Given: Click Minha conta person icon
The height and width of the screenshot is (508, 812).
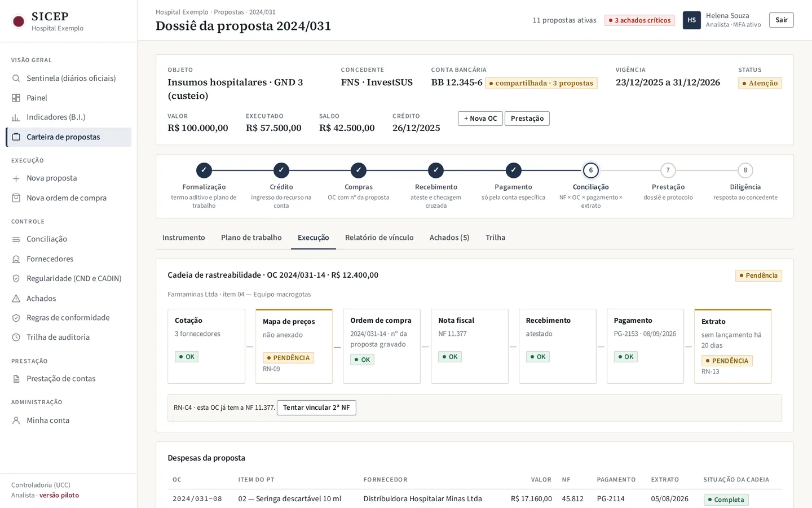Looking at the screenshot, I should coord(16,421).
